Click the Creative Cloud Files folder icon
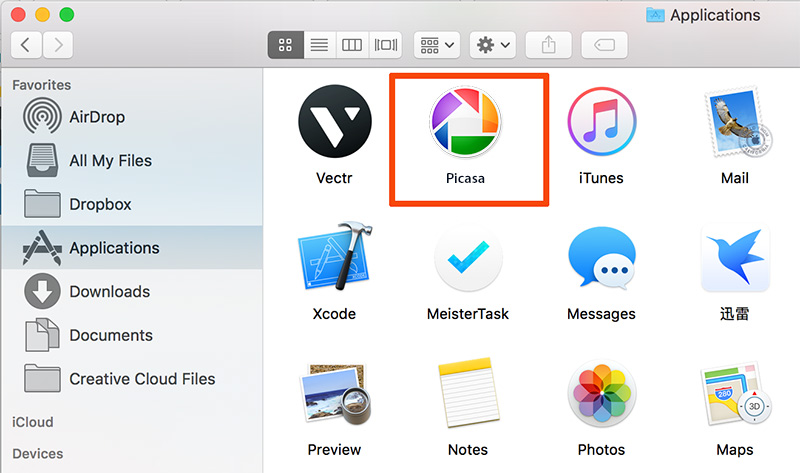The height and width of the screenshot is (473, 800). point(42,378)
